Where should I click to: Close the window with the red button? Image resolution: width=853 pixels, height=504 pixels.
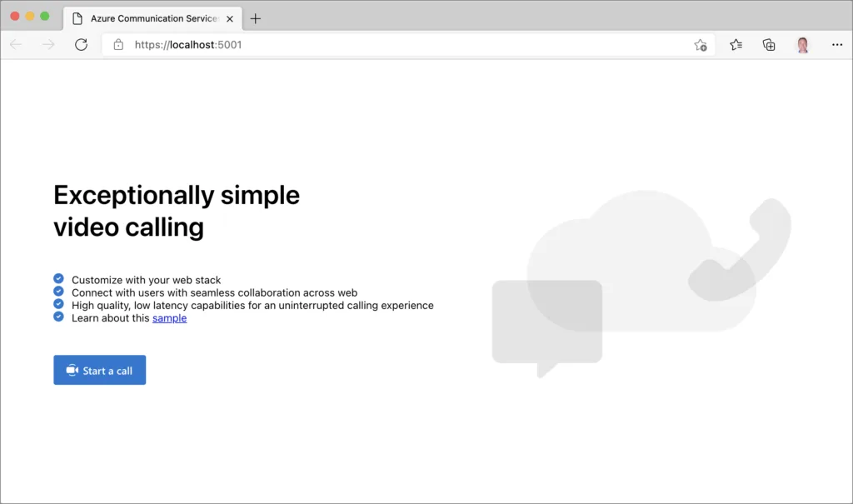pyautogui.click(x=15, y=17)
